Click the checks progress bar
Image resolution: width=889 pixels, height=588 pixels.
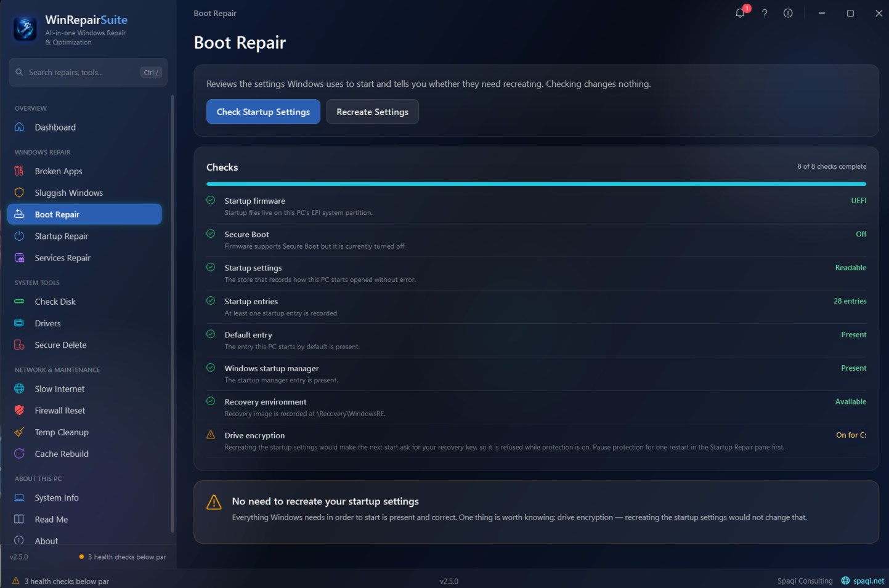536,183
